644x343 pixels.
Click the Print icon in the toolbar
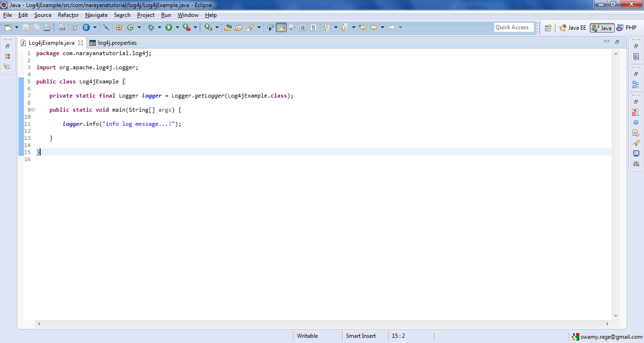coord(47,27)
